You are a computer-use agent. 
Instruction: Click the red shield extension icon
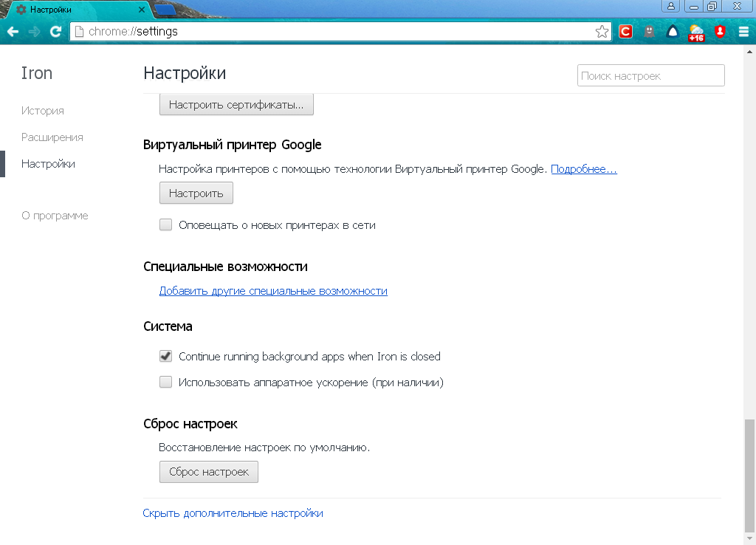tap(720, 32)
